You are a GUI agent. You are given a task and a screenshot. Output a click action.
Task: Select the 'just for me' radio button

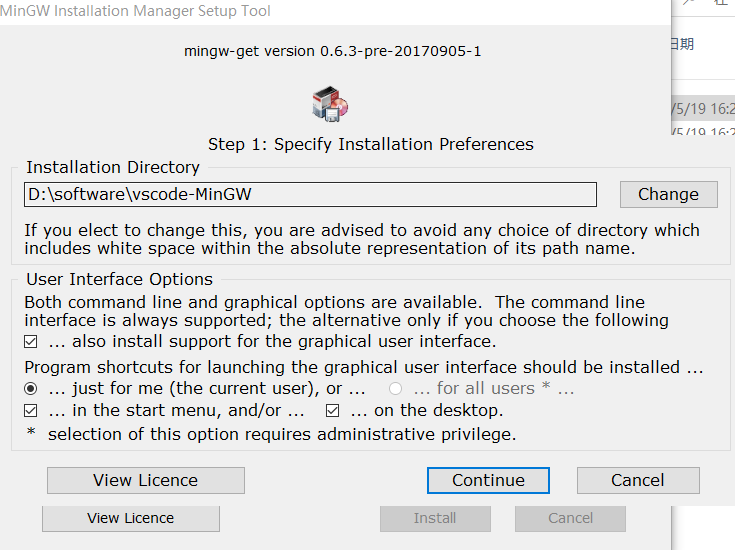pyautogui.click(x=31, y=388)
